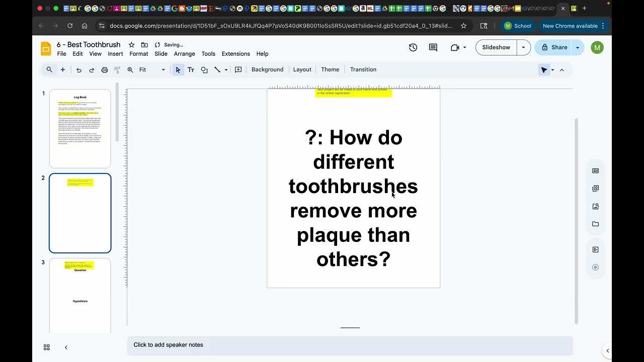Expand the line tool options arrow

226,70
